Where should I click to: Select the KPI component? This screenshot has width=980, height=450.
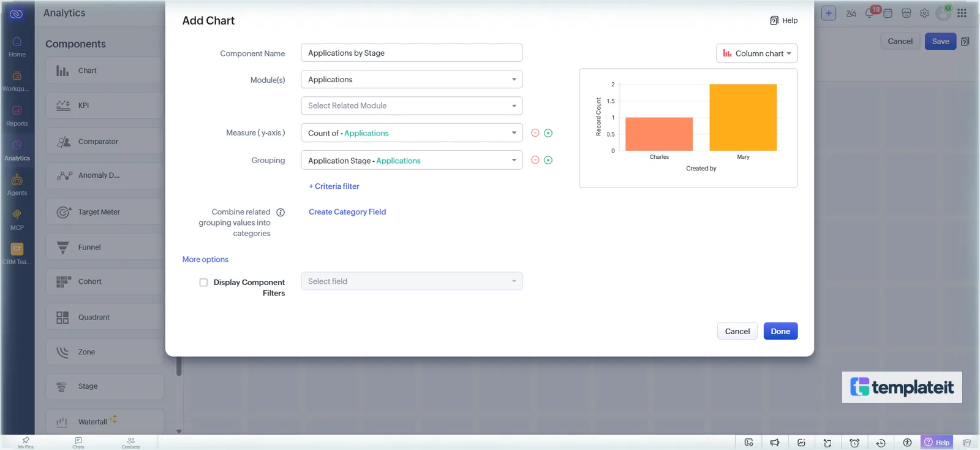tap(105, 105)
